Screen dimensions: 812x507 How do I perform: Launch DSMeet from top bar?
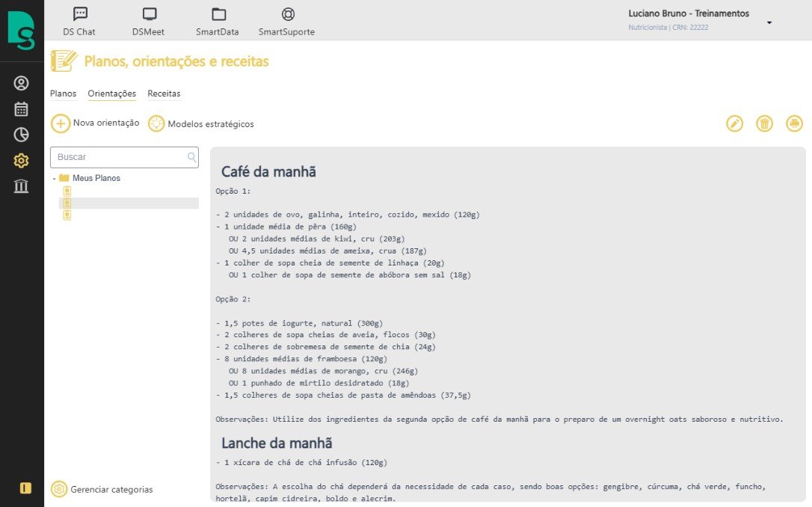click(149, 14)
